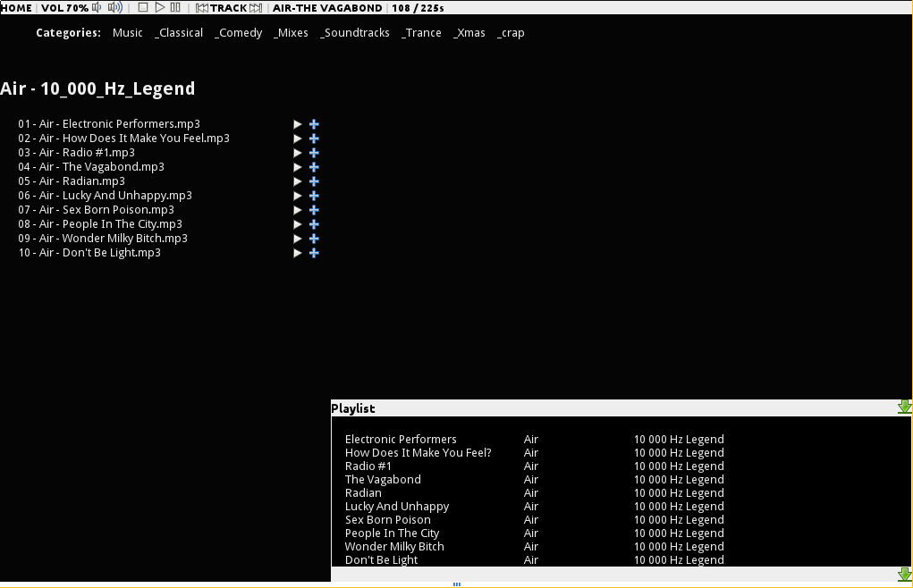913x588 pixels.
Task: Add Electronic Performers.mp3 to playlist
Action: point(314,124)
